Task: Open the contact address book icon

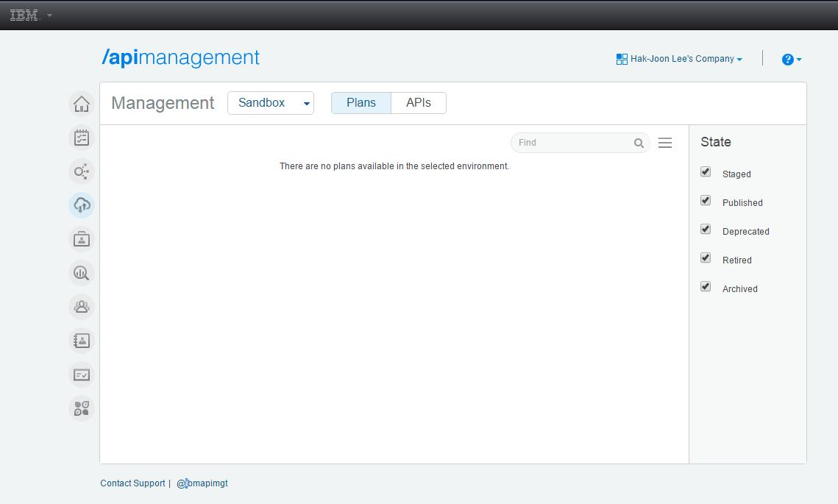Action: pos(82,341)
